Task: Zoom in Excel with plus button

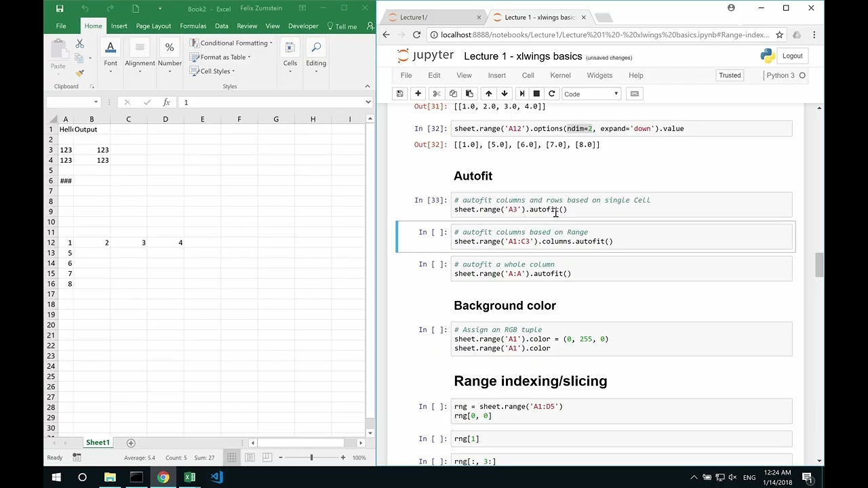Action: click(x=343, y=457)
